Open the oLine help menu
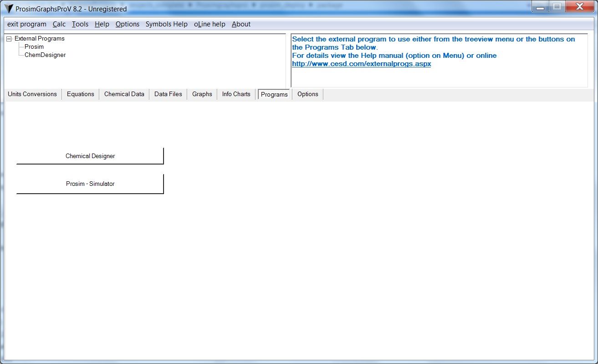The height and width of the screenshot is (364, 598). click(x=210, y=24)
